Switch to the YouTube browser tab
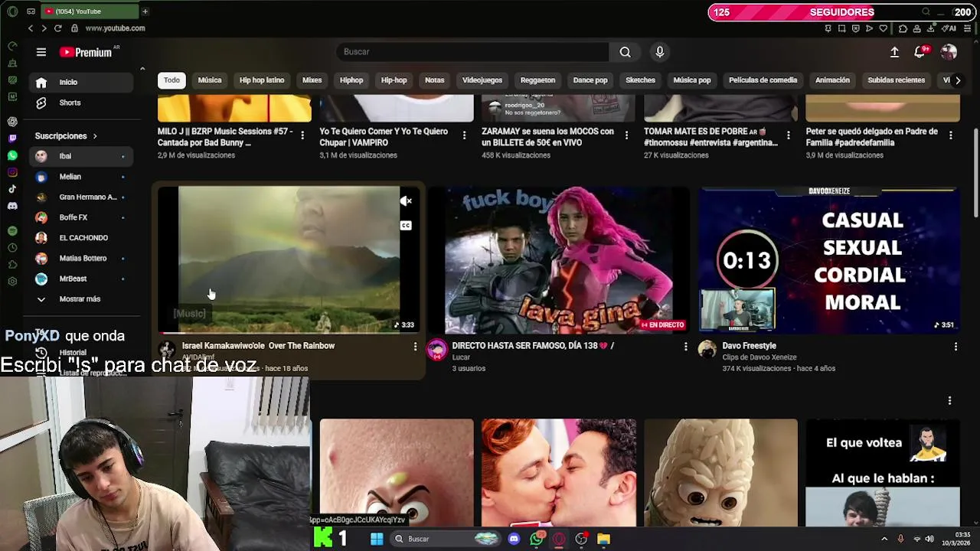The width and height of the screenshot is (980, 551). click(x=90, y=11)
